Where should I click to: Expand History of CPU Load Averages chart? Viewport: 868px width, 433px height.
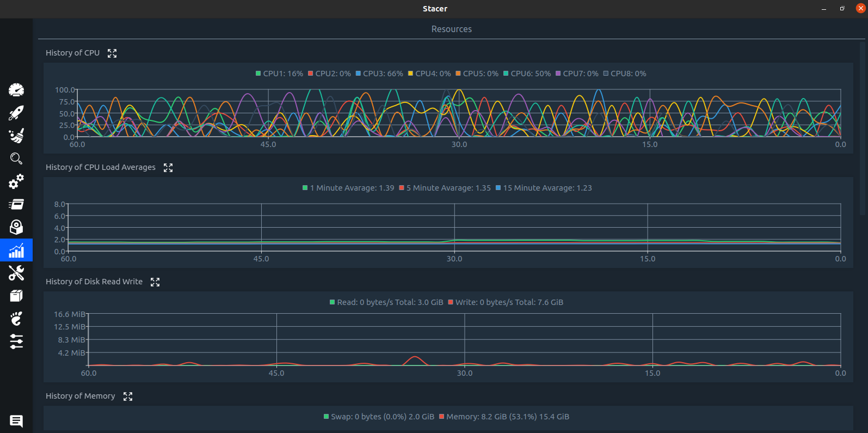(x=168, y=168)
